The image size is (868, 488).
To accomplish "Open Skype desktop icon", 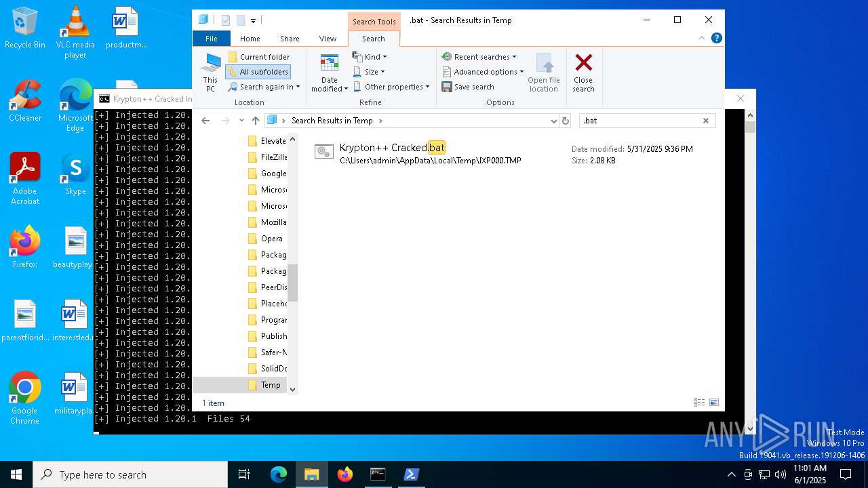I will point(75,174).
